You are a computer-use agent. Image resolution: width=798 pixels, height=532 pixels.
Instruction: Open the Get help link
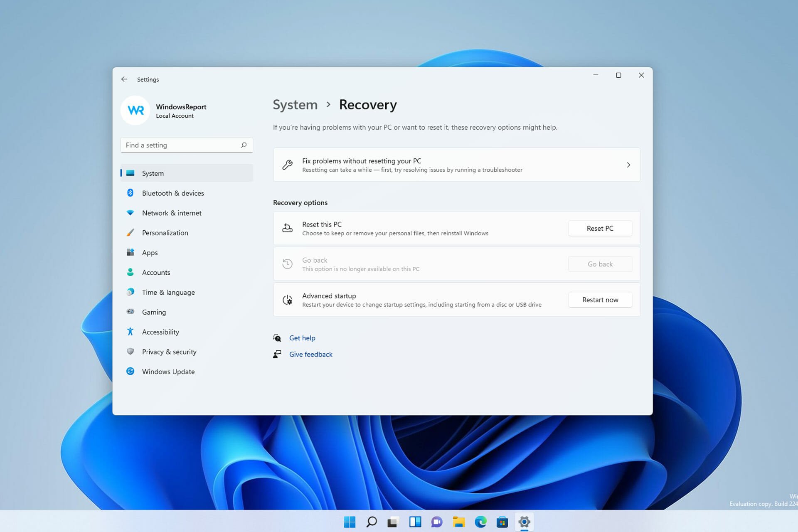click(x=302, y=338)
